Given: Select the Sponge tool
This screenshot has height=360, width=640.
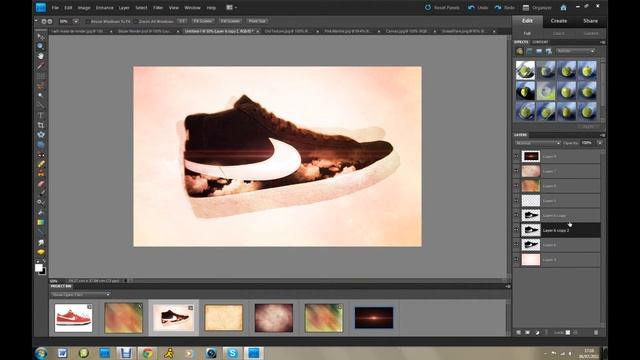Looking at the screenshot, I should tap(40, 252).
